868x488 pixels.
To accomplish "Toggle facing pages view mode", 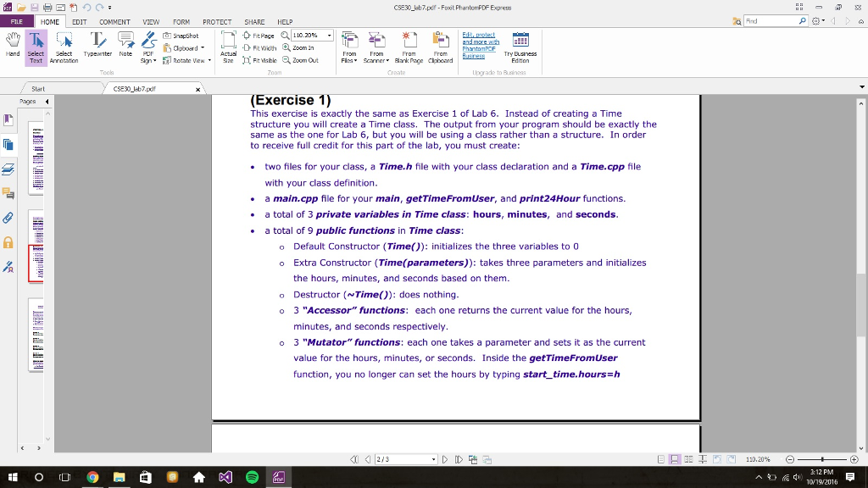I will click(x=688, y=459).
